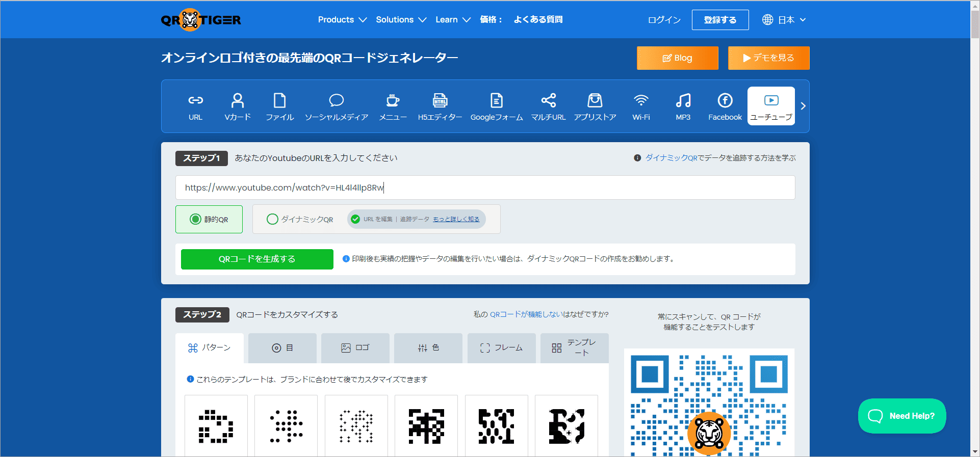Open the もっと詳しく知る link
This screenshot has height=457, width=980.
[x=456, y=219]
